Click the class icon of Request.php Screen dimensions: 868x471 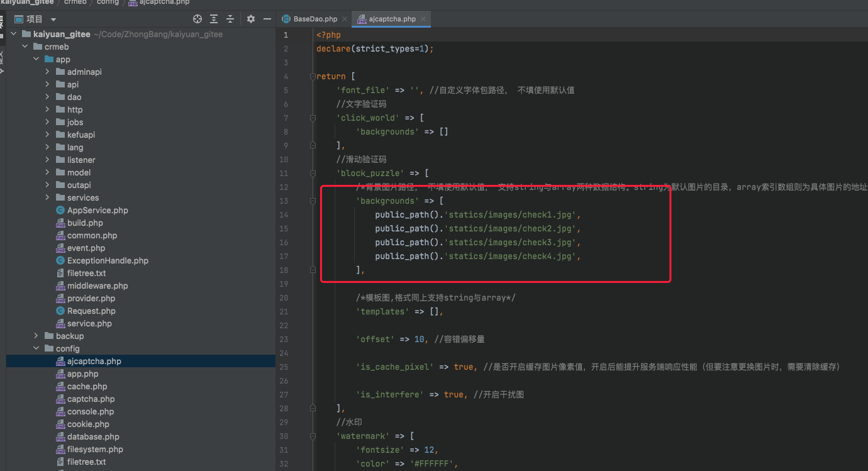tap(60, 311)
